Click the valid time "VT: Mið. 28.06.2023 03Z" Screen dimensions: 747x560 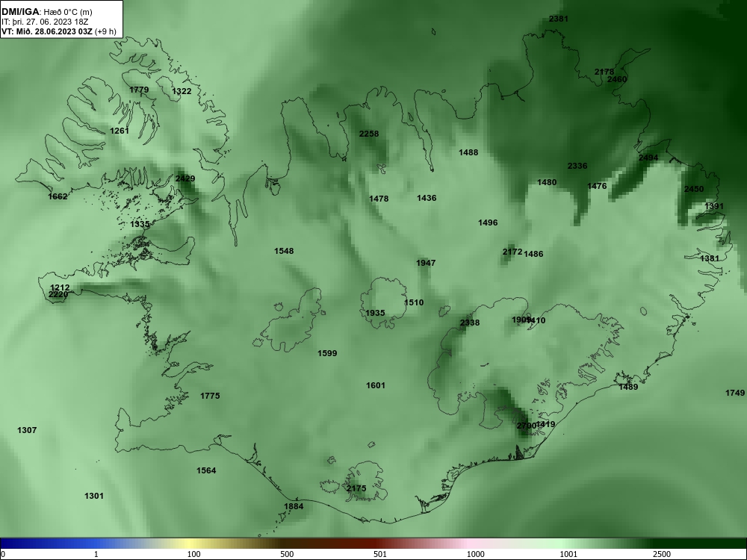47,32
